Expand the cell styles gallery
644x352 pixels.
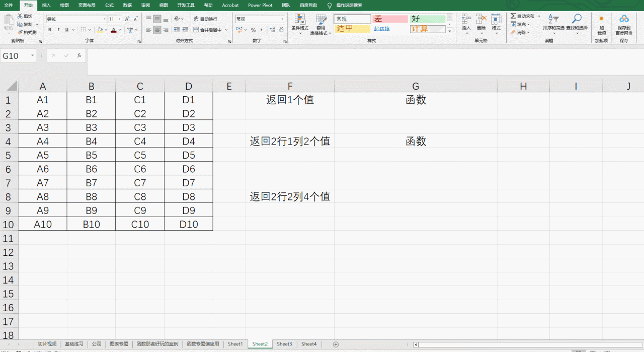pyautogui.click(x=449, y=31)
